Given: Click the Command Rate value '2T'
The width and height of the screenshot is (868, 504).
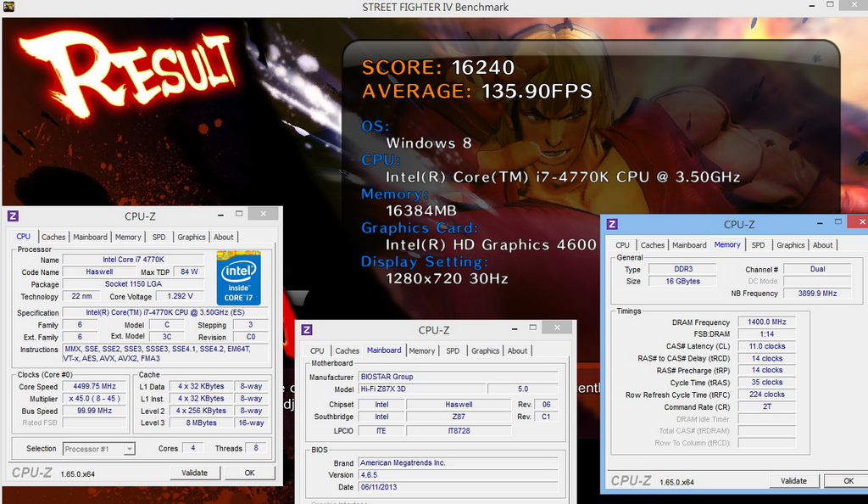Looking at the screenshot, I should click(x=766, y=406).
